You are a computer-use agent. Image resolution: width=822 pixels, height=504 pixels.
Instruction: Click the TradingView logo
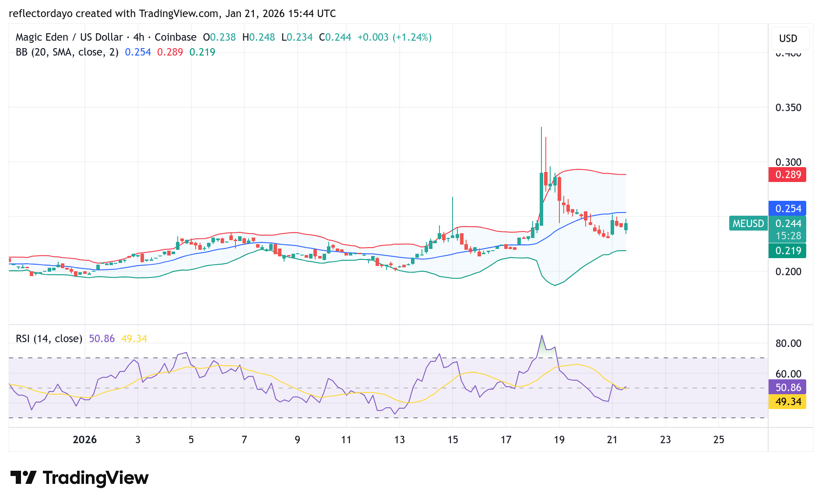click(x=80, y=478)
